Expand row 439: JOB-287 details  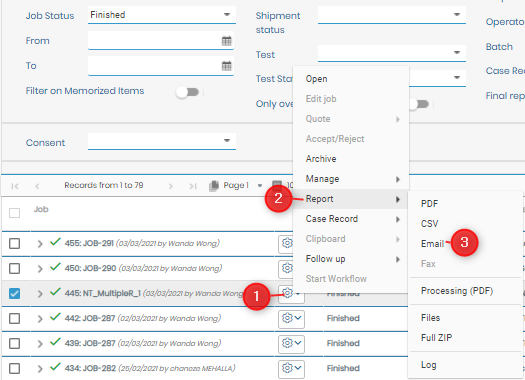point(40,344)
